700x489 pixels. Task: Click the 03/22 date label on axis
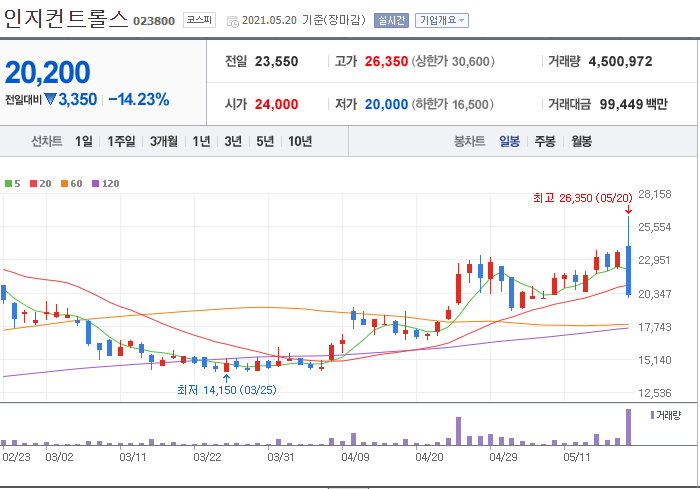pyautogui.click(x=207, y=457)
